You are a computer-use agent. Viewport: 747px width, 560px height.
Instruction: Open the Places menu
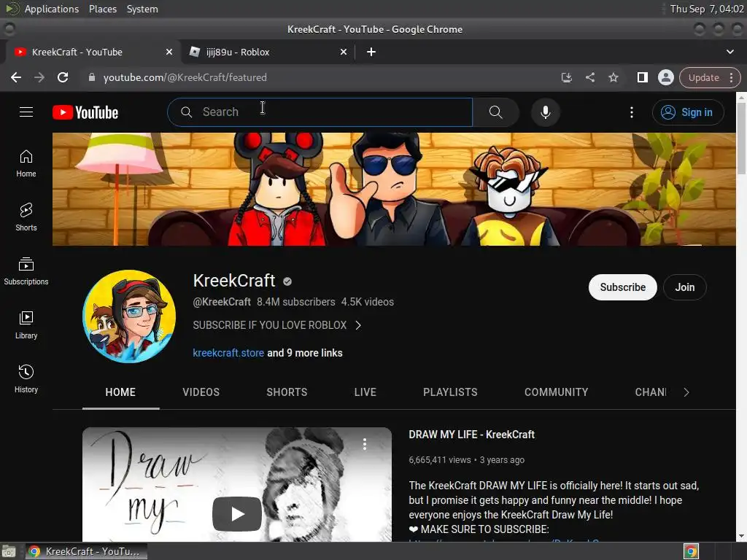[103, 9]
